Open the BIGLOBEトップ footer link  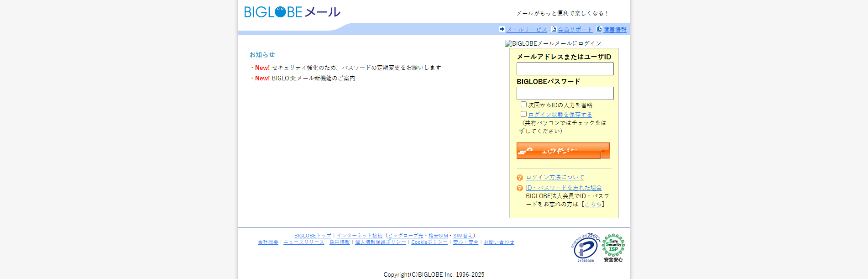tap(313, 236)
